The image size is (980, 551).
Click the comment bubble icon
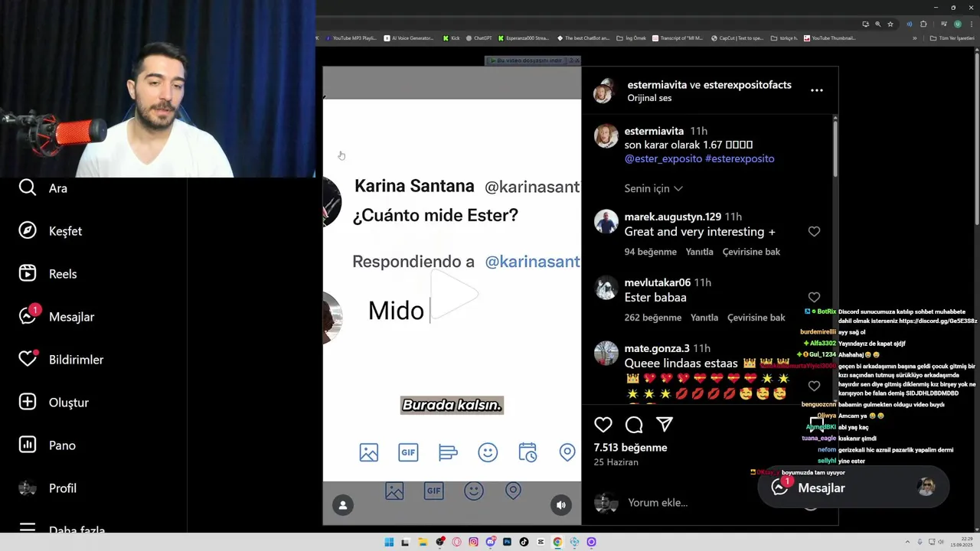click(634, 424)
